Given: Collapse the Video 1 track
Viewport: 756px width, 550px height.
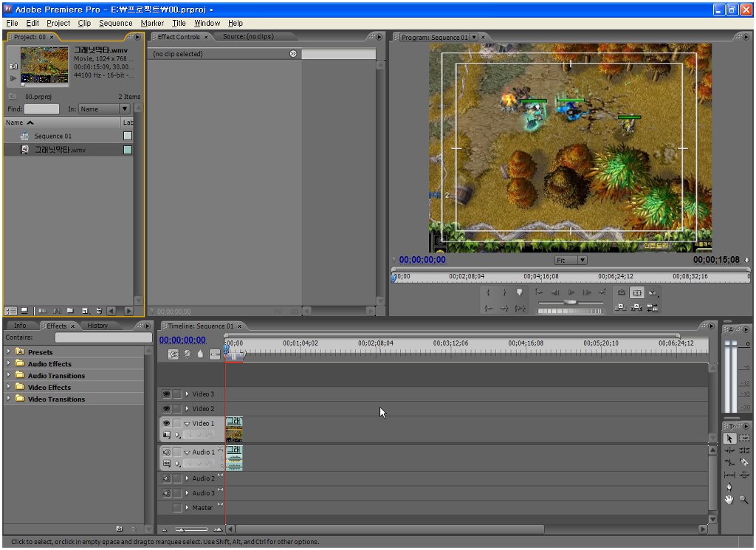Looking at the screenshot, I should coord(187,424).
